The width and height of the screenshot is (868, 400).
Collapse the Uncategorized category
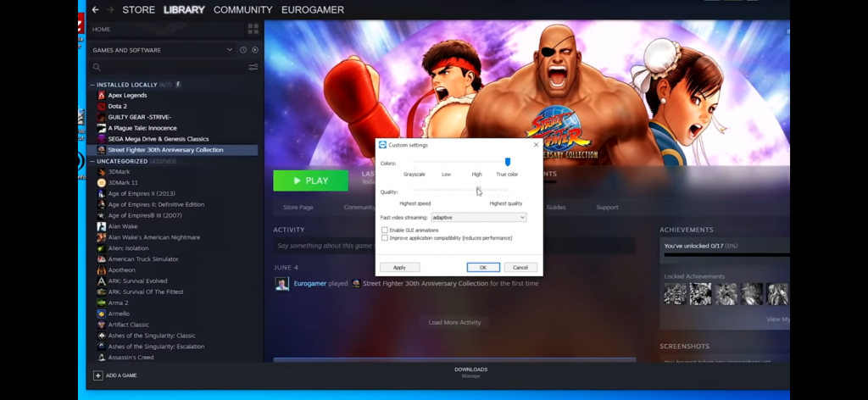click(92, 162)
